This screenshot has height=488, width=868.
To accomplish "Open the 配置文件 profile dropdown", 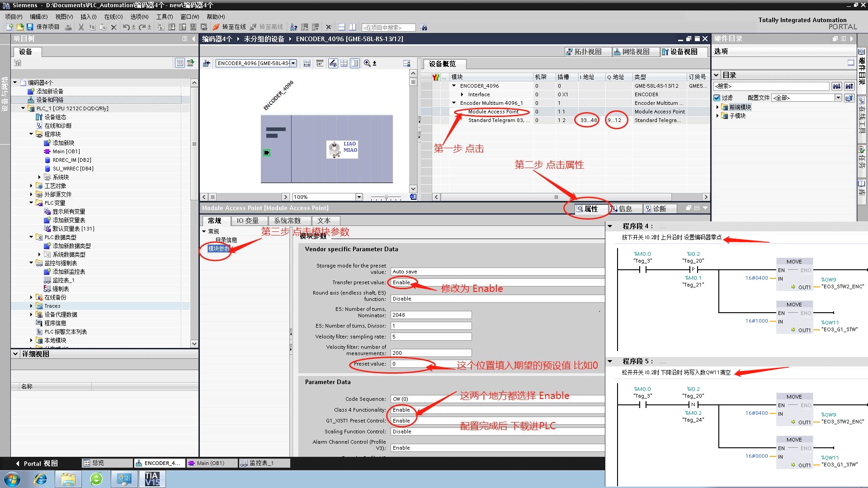I will coord(838,98).
